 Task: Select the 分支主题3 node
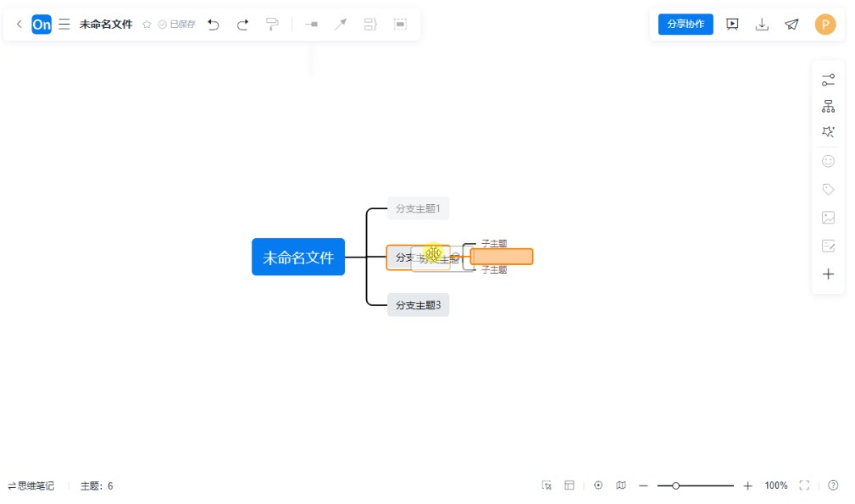coord(418,305)
